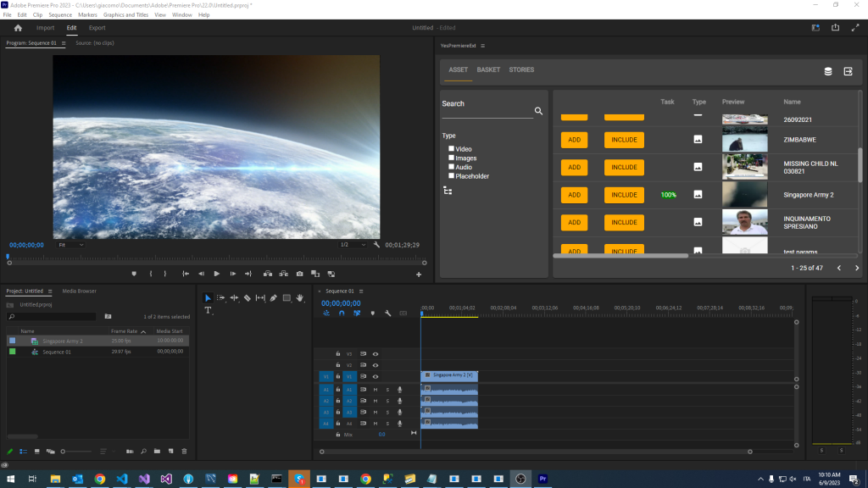Open the Sequence menu
Viewport: 868px width, 488px height.
60,15
